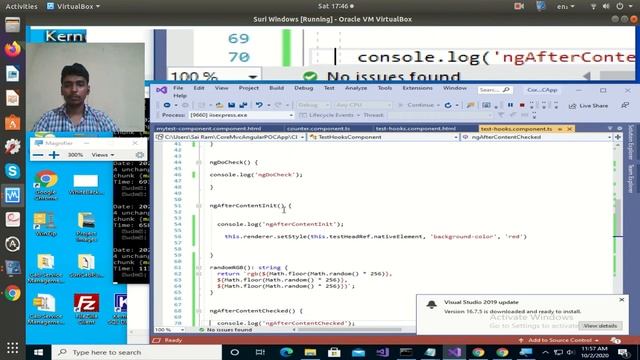The height and width of the screenshot is (360, 640).
Task: Click the Restart debugging icon
Action: click(448, 105)
